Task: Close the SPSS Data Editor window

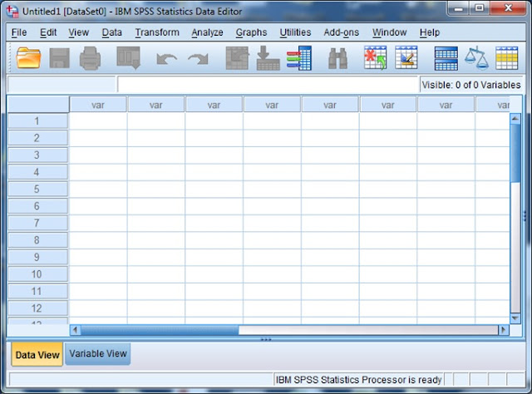Action: coord(508,8)
